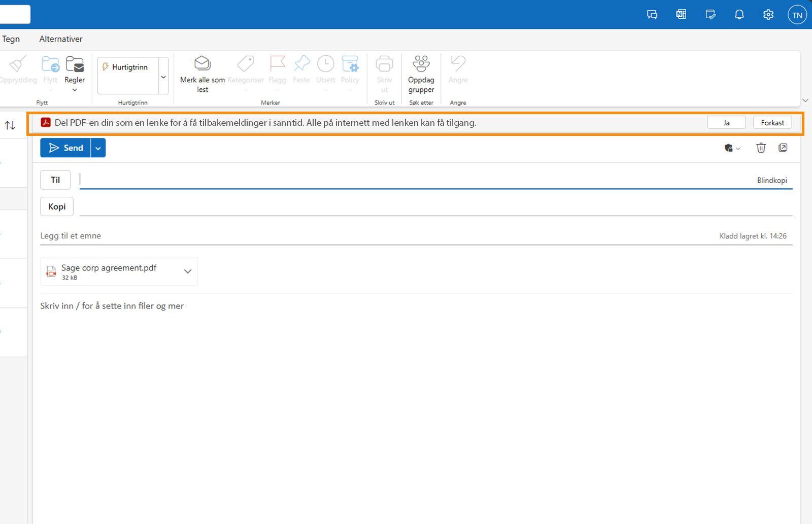The image size is (812, 524).
Task: Show the Blindkopi field
Action: (x=772, y=180)
